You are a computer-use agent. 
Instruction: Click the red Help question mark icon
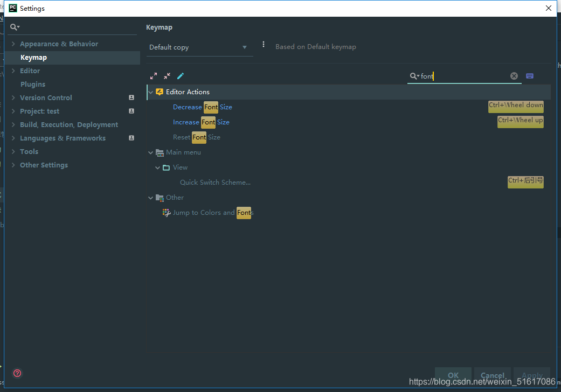pyautogui.click(x=17, y=373)
